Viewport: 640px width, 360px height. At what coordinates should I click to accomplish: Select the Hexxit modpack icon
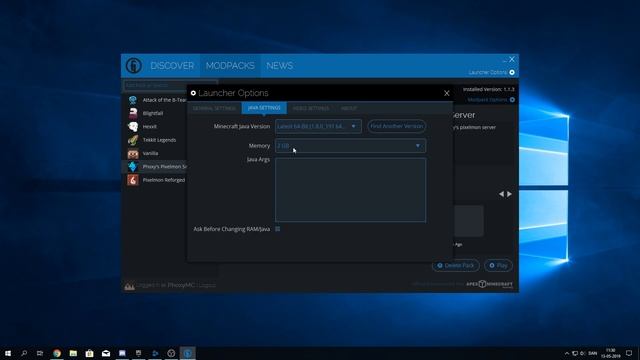133,127
